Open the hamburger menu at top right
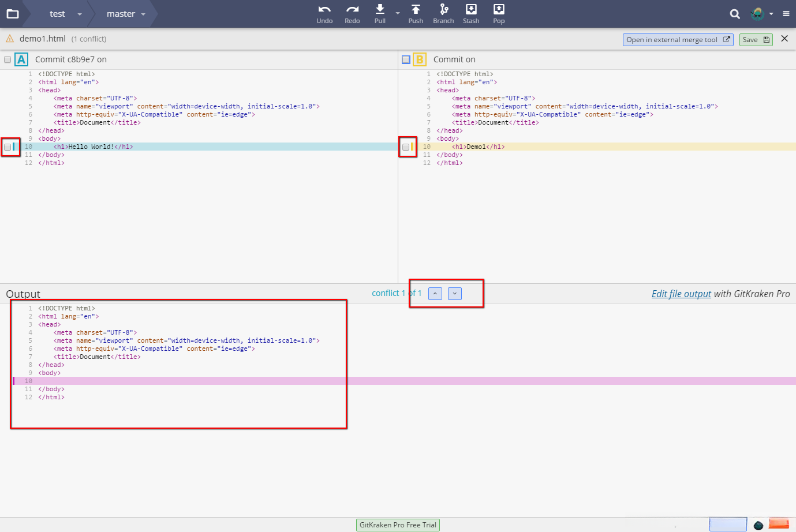The width and height of the screenshot is (796, 532). tap(786, 14)
